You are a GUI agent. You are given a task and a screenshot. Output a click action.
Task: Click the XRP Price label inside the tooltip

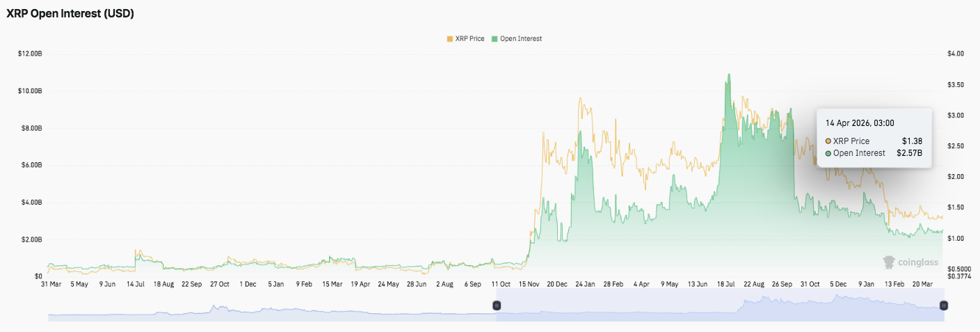(851, 141)
